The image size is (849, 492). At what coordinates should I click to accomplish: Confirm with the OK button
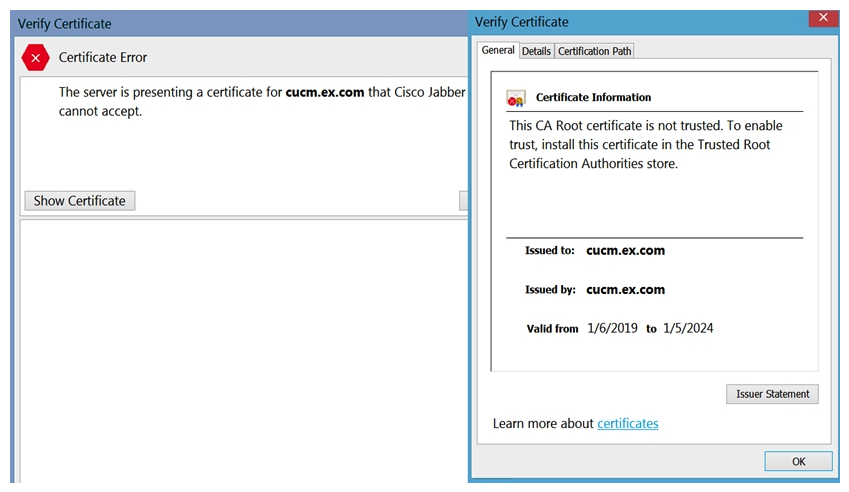tap(798, 462)
